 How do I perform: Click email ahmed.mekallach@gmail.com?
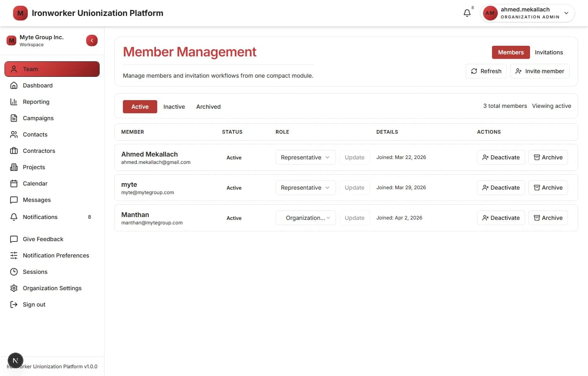(156, 162)
